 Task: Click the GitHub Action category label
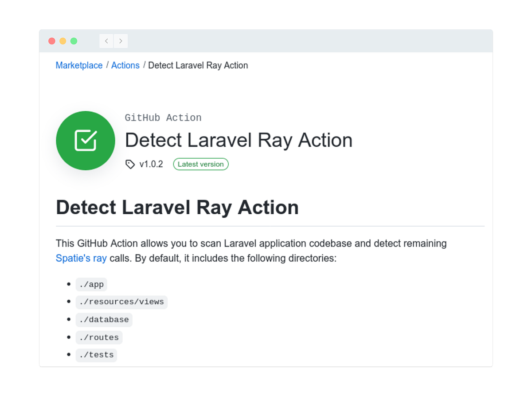(x=163, y=118)
